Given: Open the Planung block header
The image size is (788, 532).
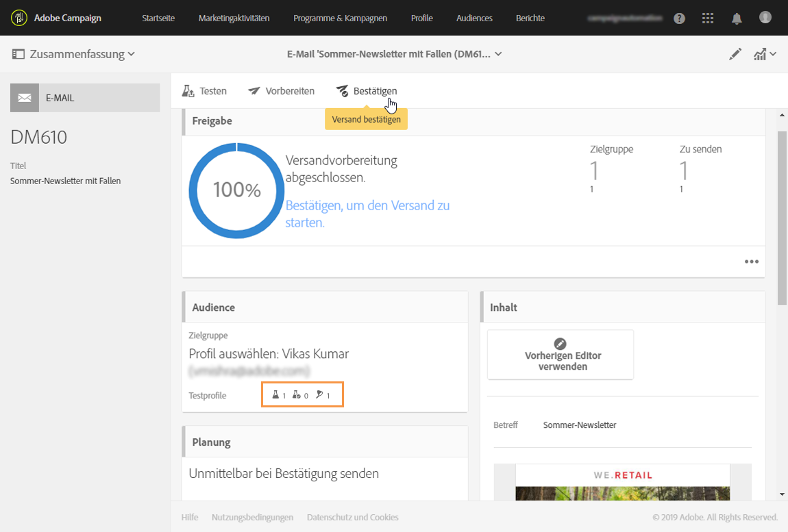Looking at the screenshot, I should point(325,442).
